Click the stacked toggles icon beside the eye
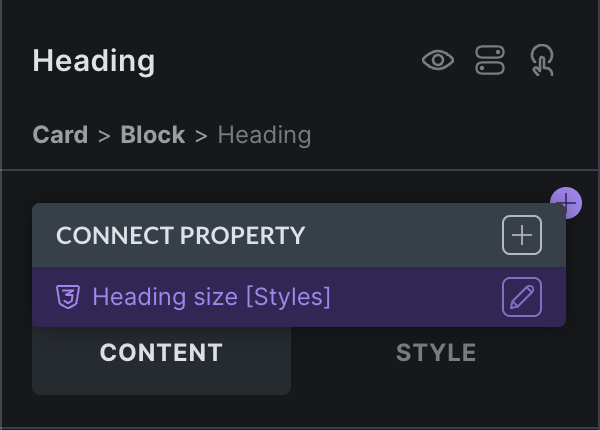Screen dimensions: 600x430 coord(490,61)
